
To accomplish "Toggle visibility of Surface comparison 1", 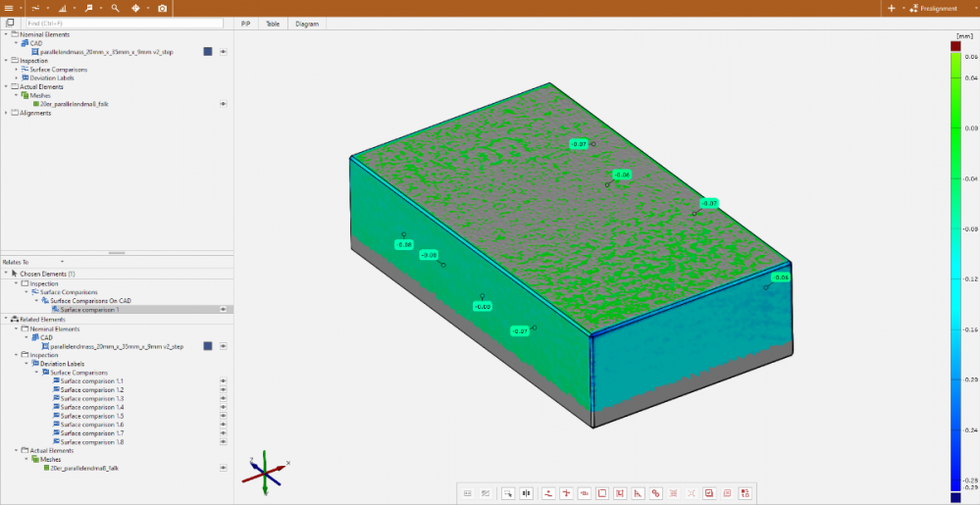I will tap(224, 310).
